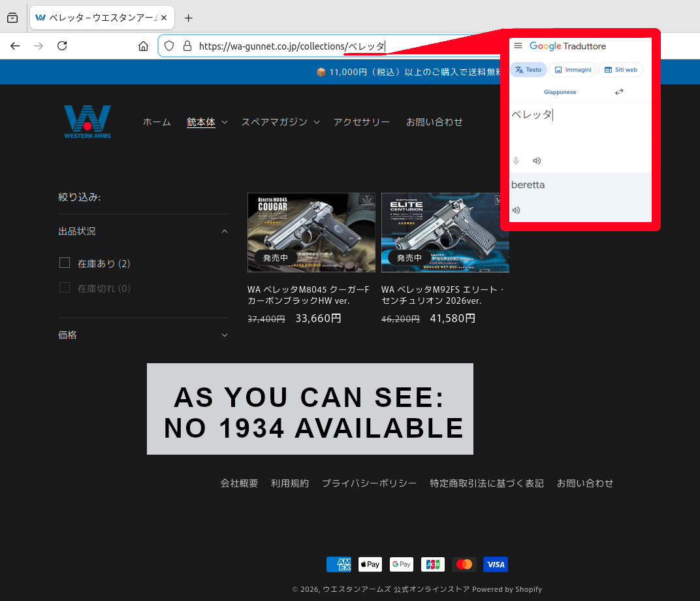Listen to the beretta translation speaker
Screen dimensions: 700x601
coord(516,210)
